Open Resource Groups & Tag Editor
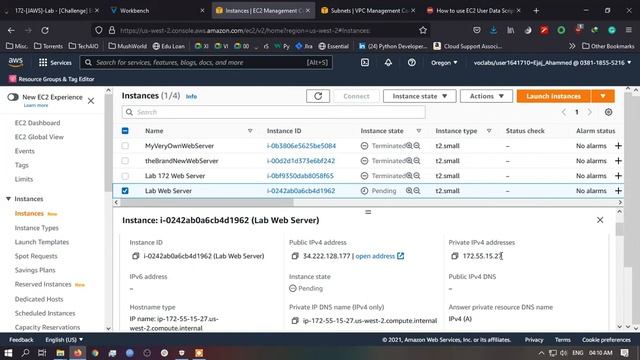Viewport: 640px width, 360px height. [x=52, y=79]
